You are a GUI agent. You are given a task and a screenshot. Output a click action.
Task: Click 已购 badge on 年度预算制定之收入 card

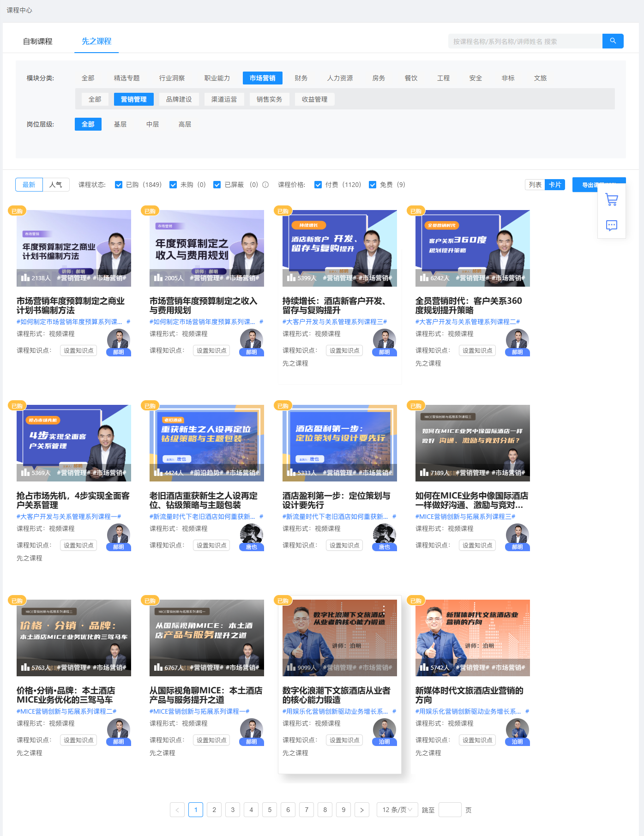[150, 211]
